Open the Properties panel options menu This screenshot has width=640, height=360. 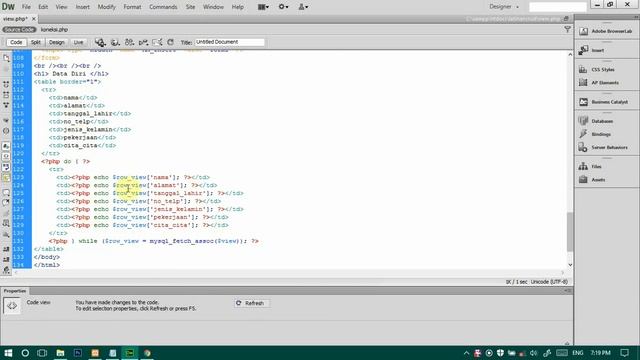pyautogui.click(x=567, y=291)
